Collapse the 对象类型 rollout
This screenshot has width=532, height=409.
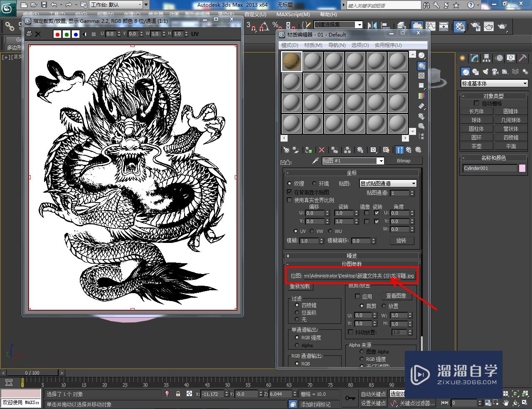(x=493, y=96)
